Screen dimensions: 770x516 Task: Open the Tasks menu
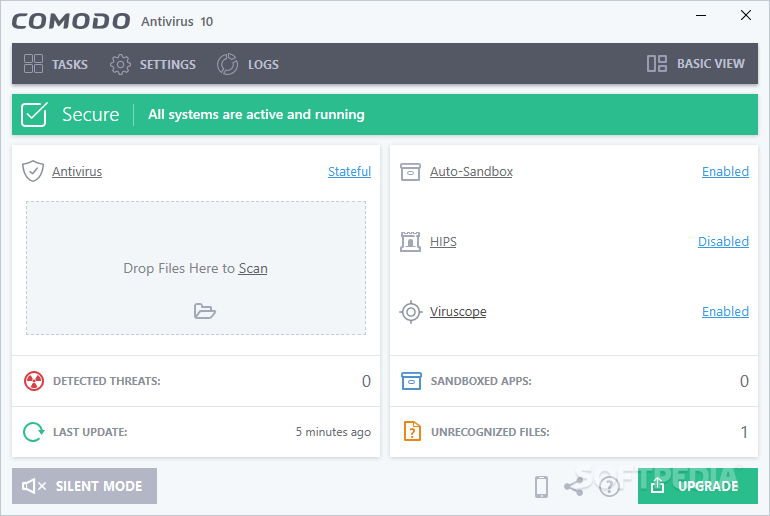click(x=55, y=64)
